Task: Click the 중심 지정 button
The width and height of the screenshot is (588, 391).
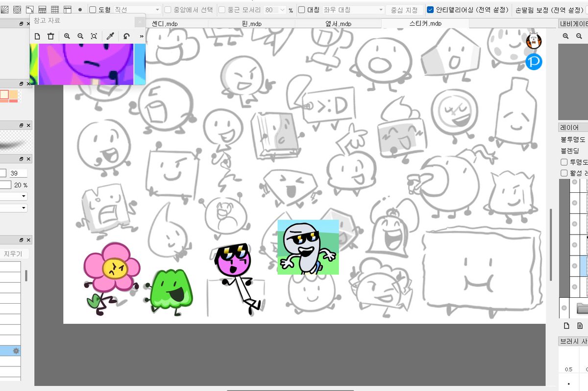Action: point(405,10)
